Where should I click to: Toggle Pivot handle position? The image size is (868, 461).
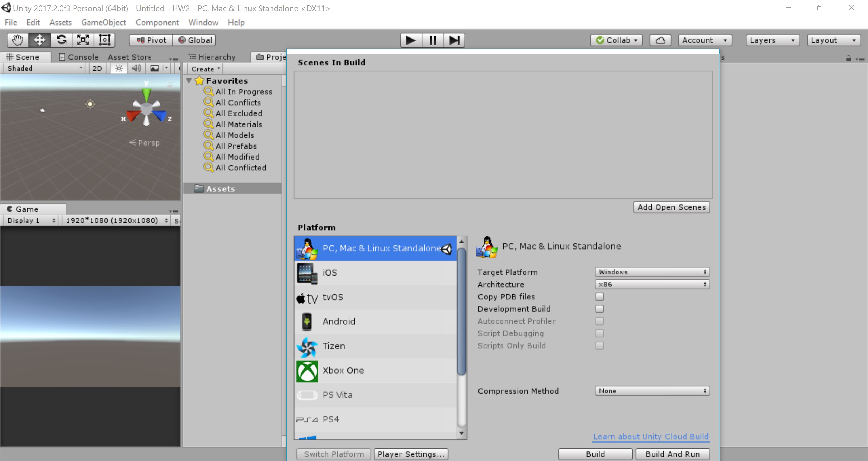[151, 40]
